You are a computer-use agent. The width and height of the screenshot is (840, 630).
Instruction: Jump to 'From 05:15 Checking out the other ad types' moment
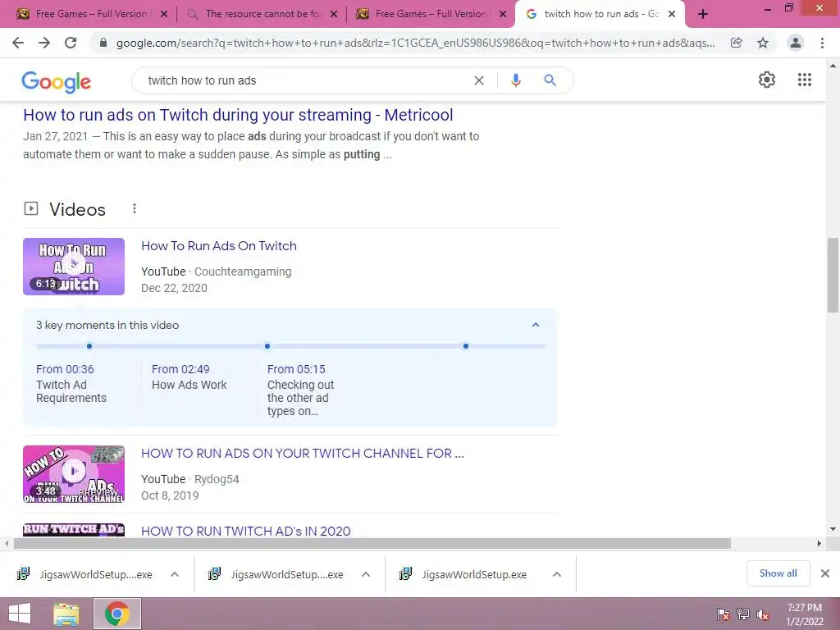point(300,390)
